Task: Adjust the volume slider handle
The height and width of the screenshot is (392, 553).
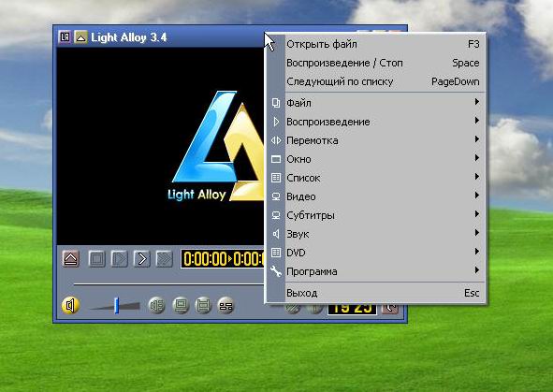Action: point(116,305)
